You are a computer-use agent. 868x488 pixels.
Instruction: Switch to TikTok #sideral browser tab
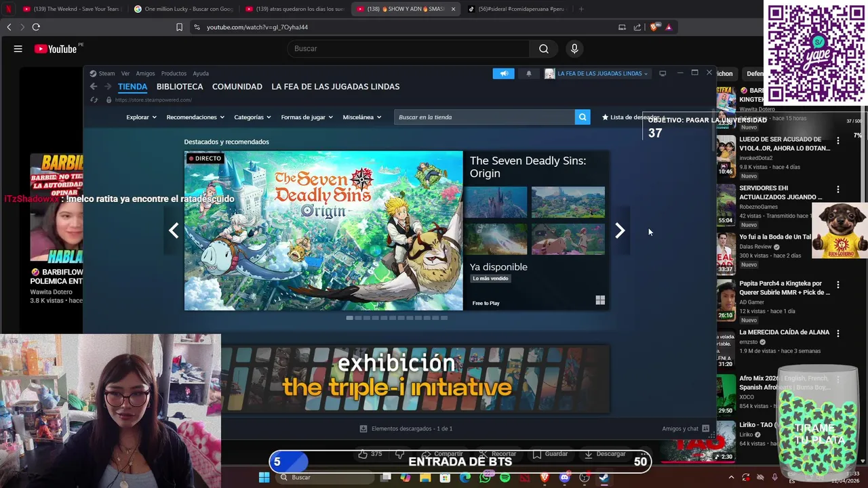pos(517,9)
